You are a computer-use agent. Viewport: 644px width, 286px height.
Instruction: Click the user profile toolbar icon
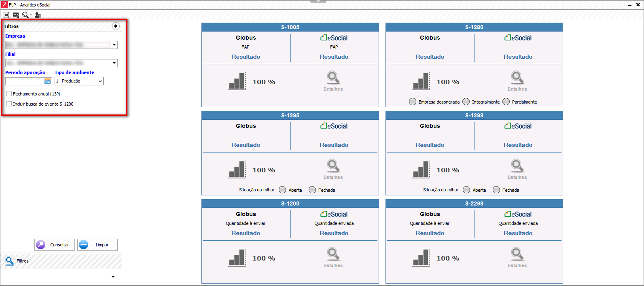(x=38, y=15)
